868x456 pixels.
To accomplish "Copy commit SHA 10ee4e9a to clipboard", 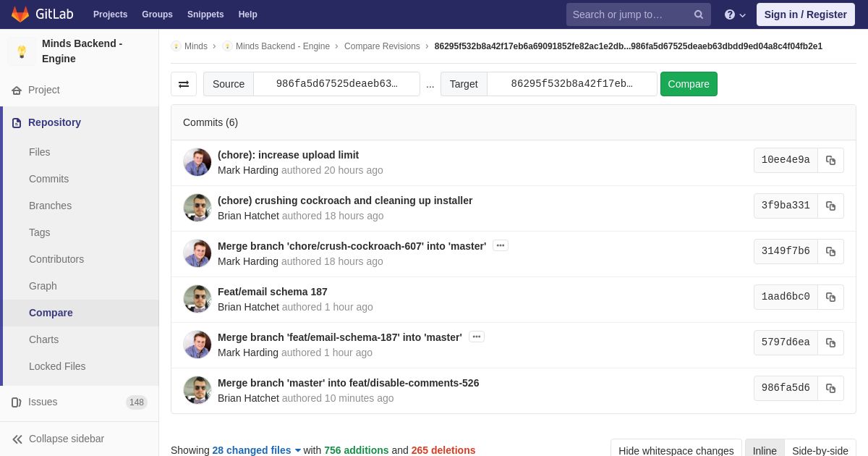I will [x=830, y=160].
